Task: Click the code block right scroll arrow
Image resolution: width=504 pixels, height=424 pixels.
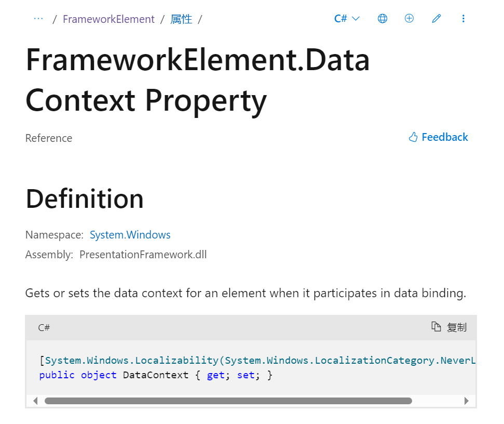Action: coord(467,401)
